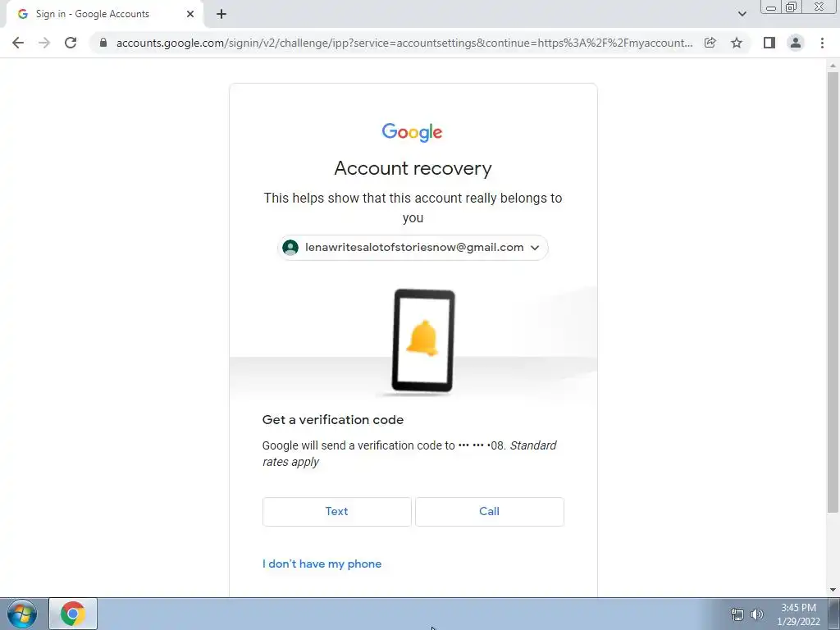Open the side panel icon
Image resolution: width=840 pixels, height=630 pixels.
[x=769, y=43]
